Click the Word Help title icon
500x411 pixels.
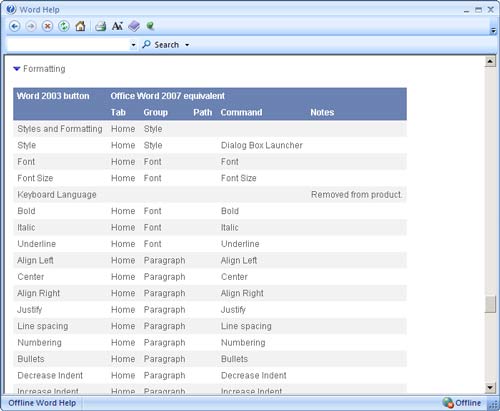pyautogui.click(x=11, y=9)
